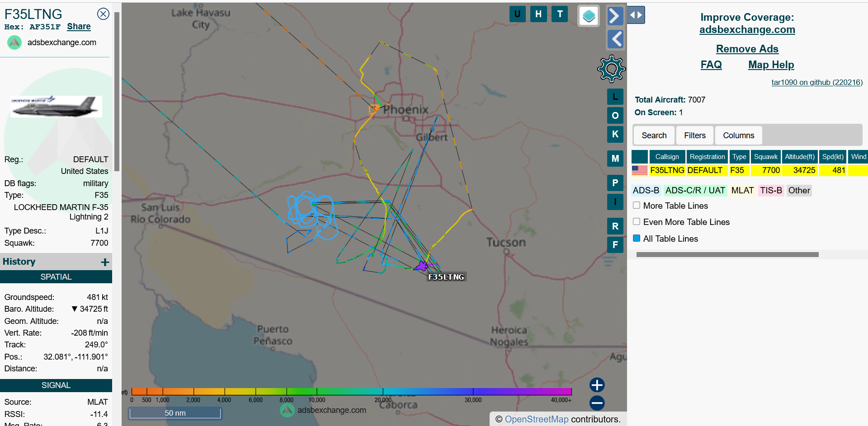Viewport: 868px width, 426px height.
Task: Enable More Table Lines checkbox
Action: pos(637,205)
